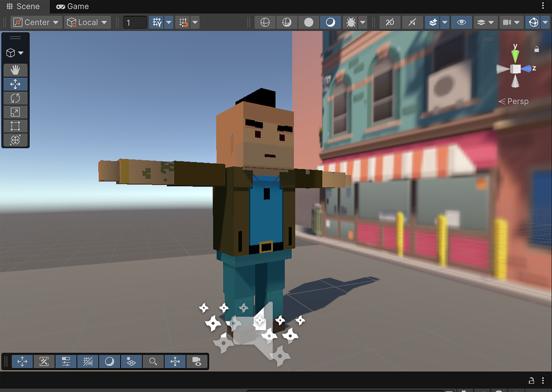The image size is (552, 392).
Task: Select the Rect transform tool
Action: click(15, 126)
